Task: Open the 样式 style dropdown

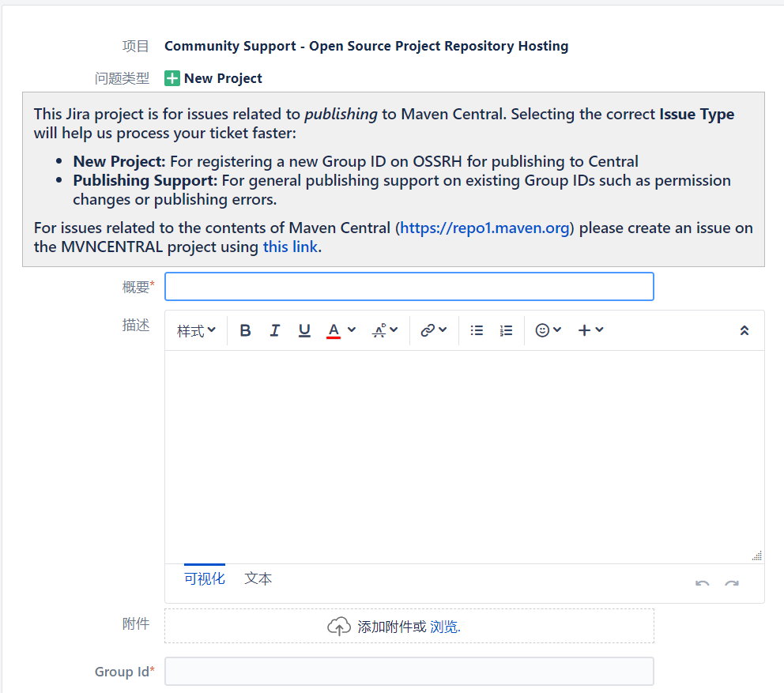Action: click(x=196, y=330)
